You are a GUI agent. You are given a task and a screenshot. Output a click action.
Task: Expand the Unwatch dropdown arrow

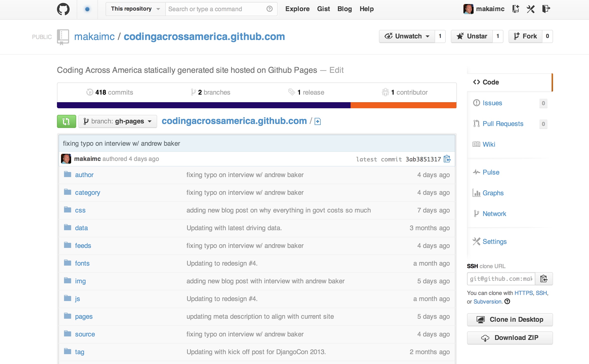pyautogui.click(x=428, y=36)
